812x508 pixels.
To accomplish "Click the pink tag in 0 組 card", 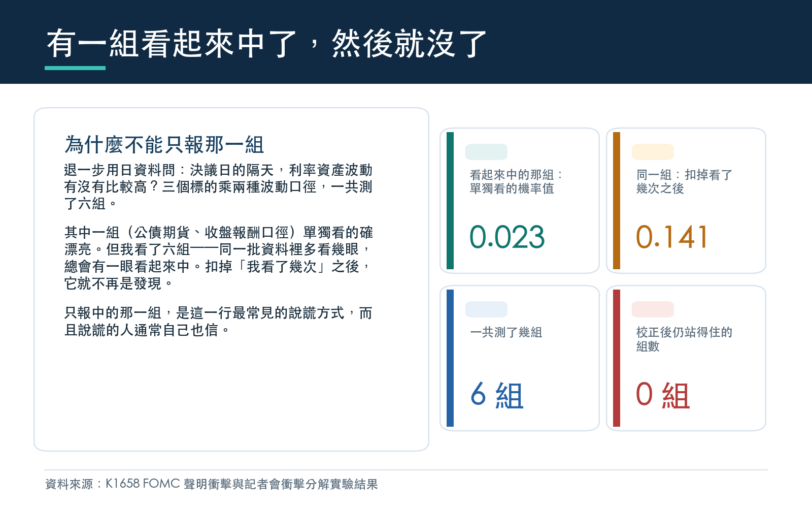I will pyautogui.click(x=653, y=309).
